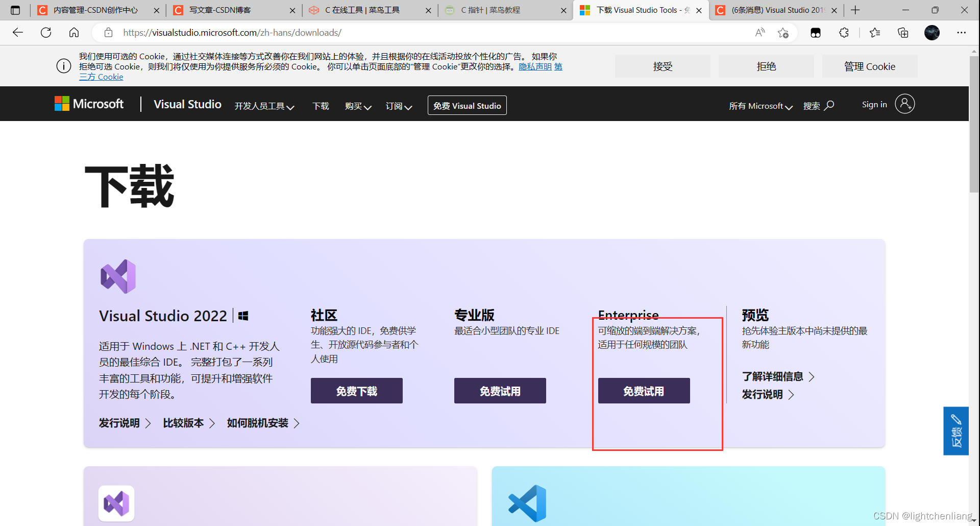Image resolution: width=980 pixels, height=526 pixels.
Task: Expand 所有 Microsoft dropdown
Action: point(761,106)
